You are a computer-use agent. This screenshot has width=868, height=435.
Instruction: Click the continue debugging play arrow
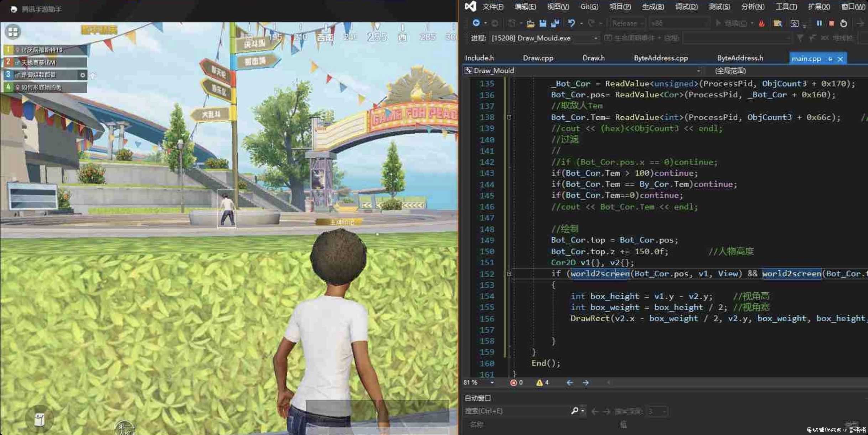click(718, 23)
